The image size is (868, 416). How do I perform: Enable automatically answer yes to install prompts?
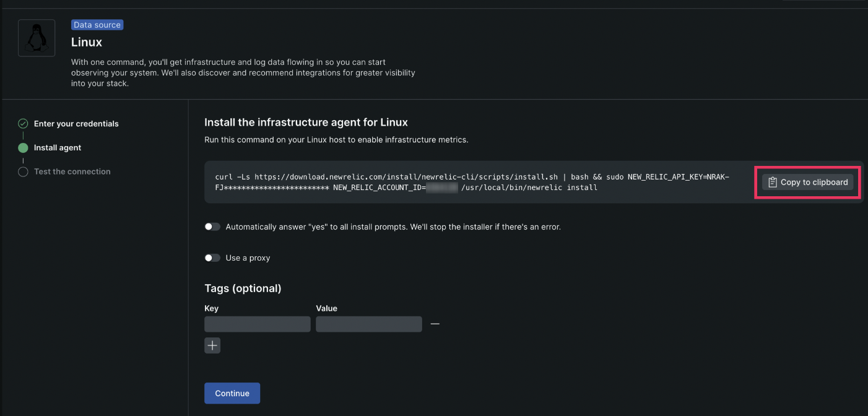(x=212, y=227)
